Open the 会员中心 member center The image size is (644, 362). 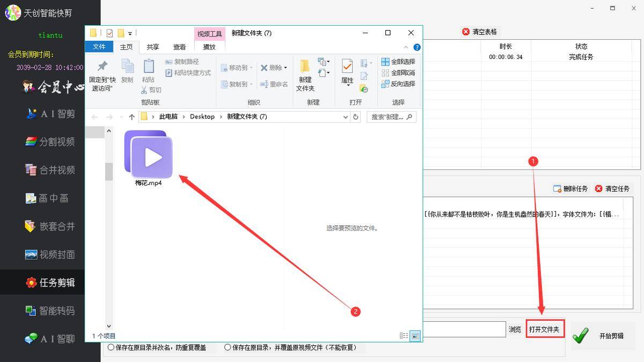pos(54,86)
